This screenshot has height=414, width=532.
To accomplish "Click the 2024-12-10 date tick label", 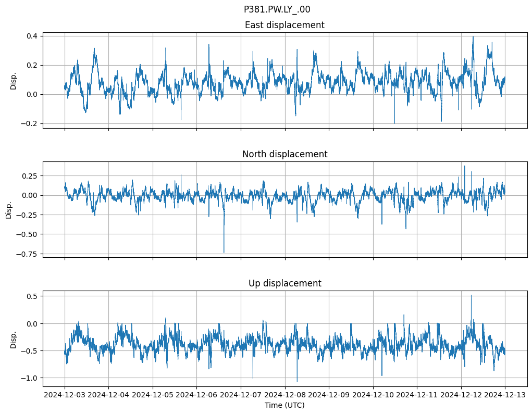I will point(373,395).
